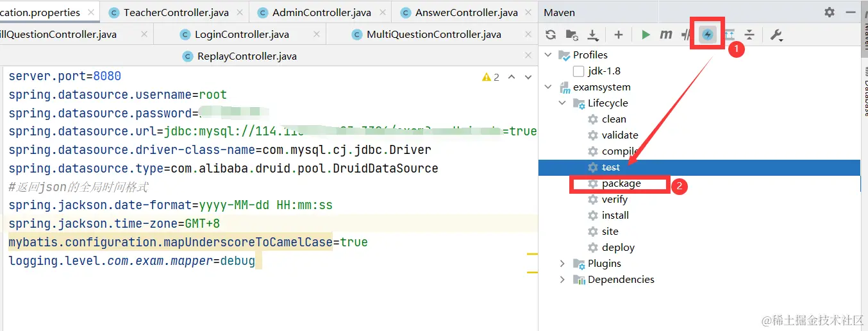Select the package lifecycle goal
The image size is (868, 331).
pyautogui.click(x=621, y=183)
